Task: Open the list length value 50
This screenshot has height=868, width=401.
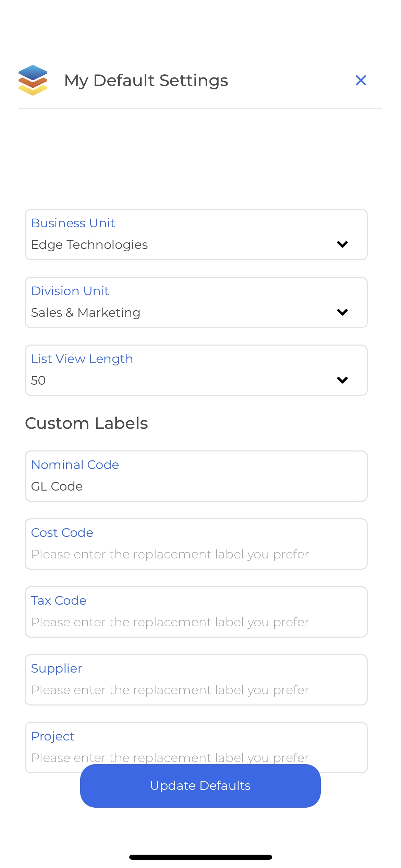Action: pos(38,381)
